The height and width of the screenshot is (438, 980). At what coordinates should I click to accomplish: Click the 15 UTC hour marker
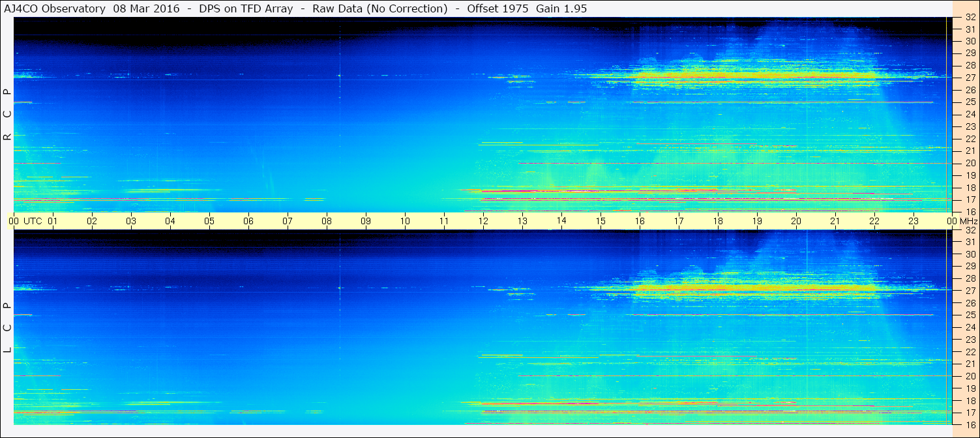tap(601, 221)
